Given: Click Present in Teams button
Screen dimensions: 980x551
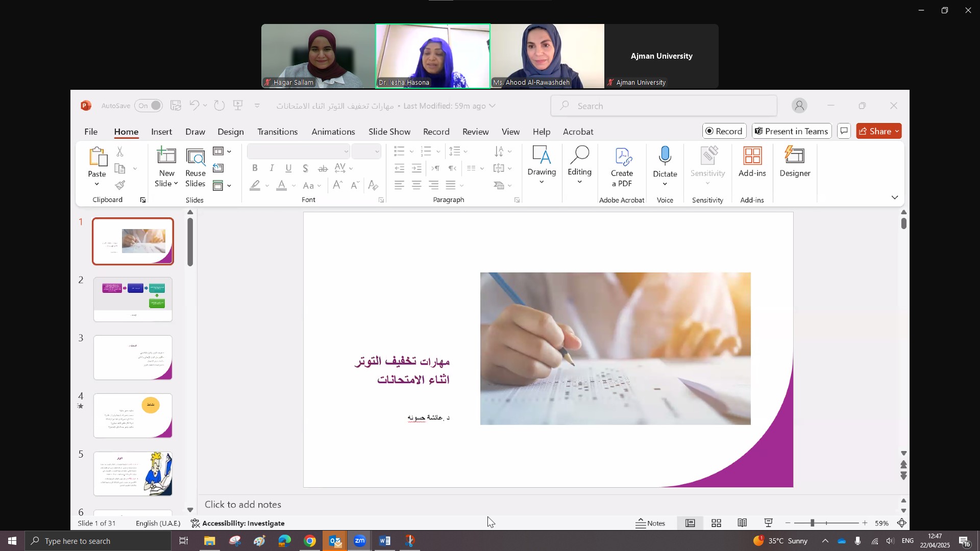Looking at the screenshot, I should pos(791,132).
